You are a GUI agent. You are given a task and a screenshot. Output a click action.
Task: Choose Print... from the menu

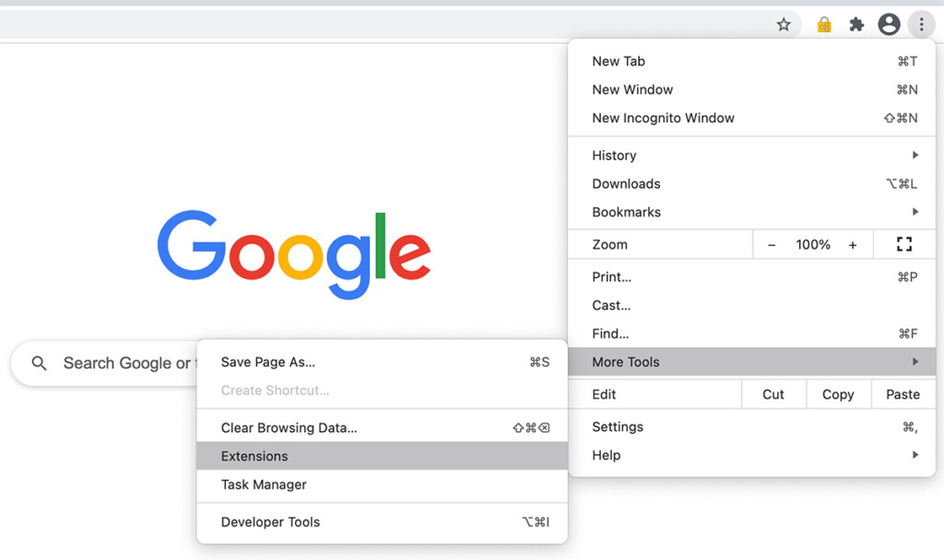[751, 276]
